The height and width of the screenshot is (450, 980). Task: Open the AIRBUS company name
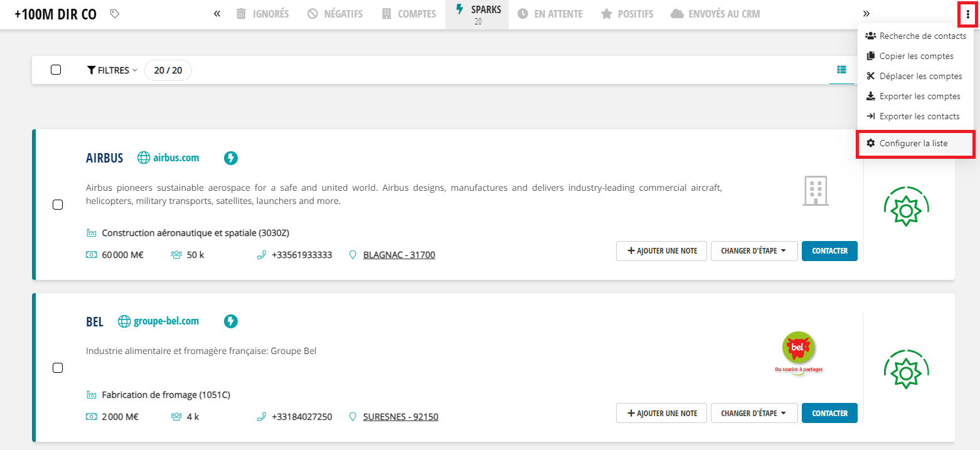point(105,158)
